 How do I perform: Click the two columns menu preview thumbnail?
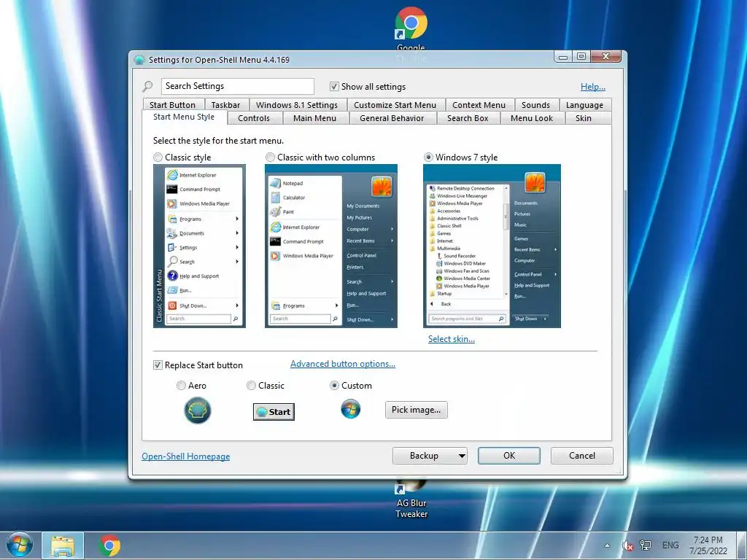pyautogui.click(x=331, y=246)
